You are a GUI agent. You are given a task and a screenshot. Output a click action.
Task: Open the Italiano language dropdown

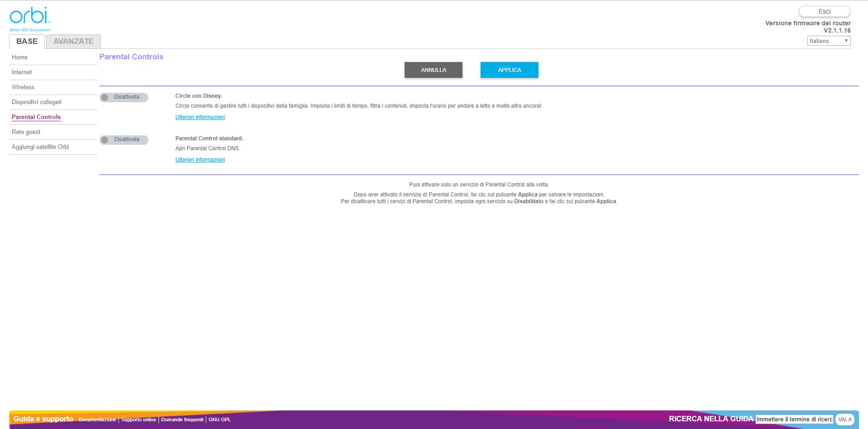pyautogui.click(x=828, y=41)
